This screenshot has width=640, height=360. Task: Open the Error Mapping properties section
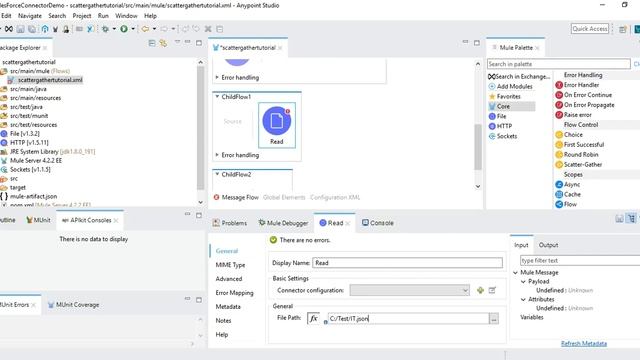tap(234, 293)
